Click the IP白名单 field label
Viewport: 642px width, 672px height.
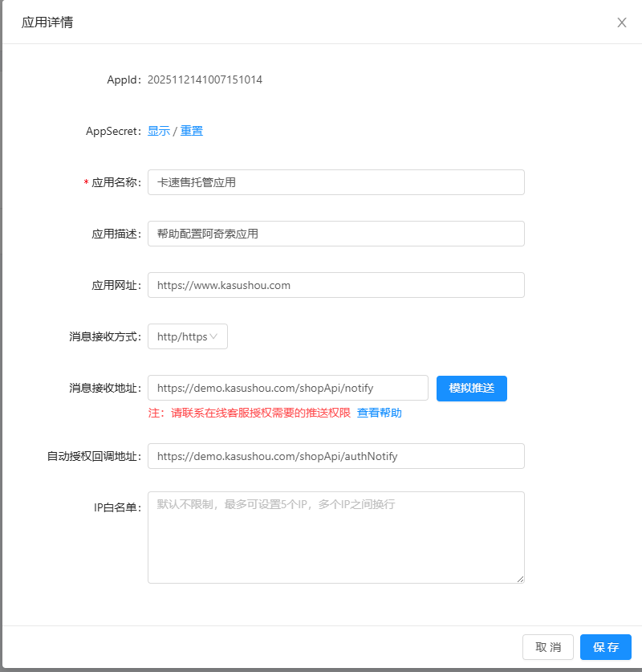pyautogui.click(x=117, y=507)
